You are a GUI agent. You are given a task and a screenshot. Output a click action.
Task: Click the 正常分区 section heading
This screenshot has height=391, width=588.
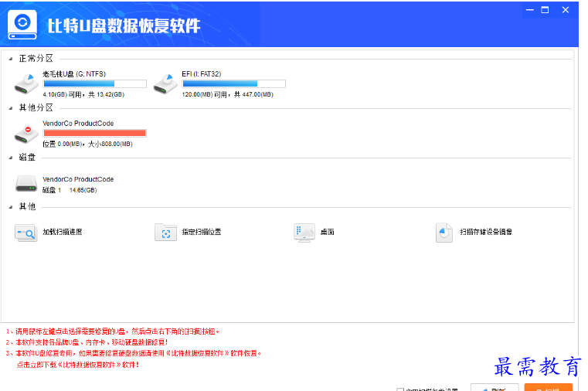(x=36, y=59)
